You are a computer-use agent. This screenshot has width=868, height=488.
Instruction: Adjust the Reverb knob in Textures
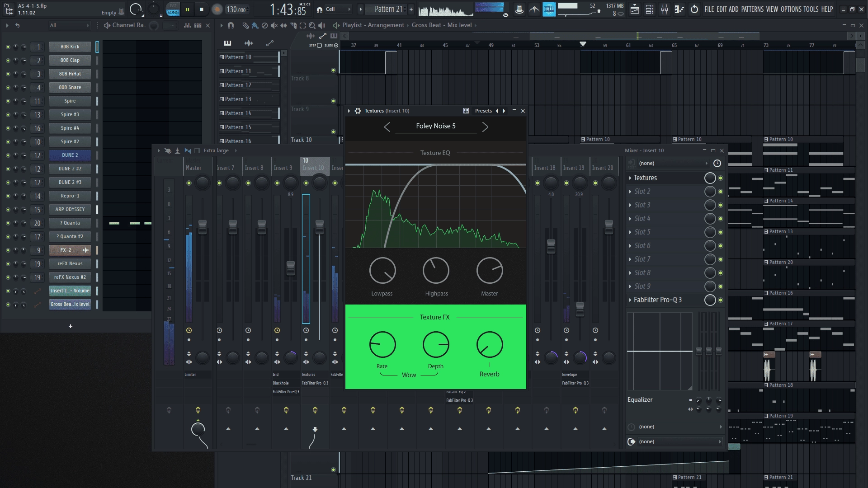click(490, 345)
